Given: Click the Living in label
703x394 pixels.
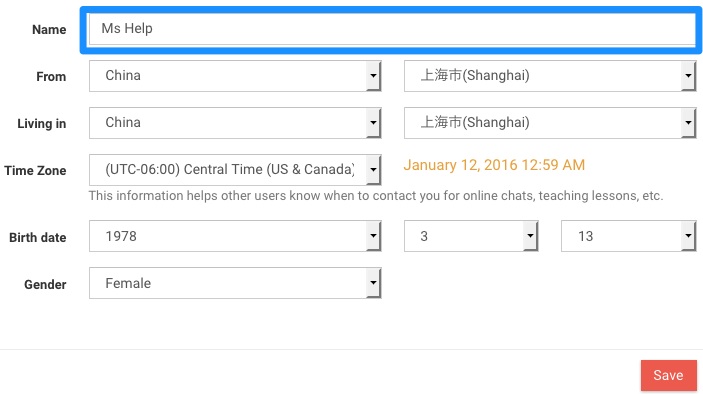Looking at the screenshot, I should (x=42, y=124).
